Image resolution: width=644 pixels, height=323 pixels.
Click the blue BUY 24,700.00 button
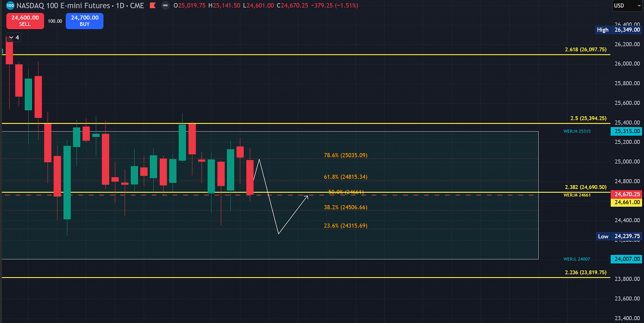pos(84,21)
